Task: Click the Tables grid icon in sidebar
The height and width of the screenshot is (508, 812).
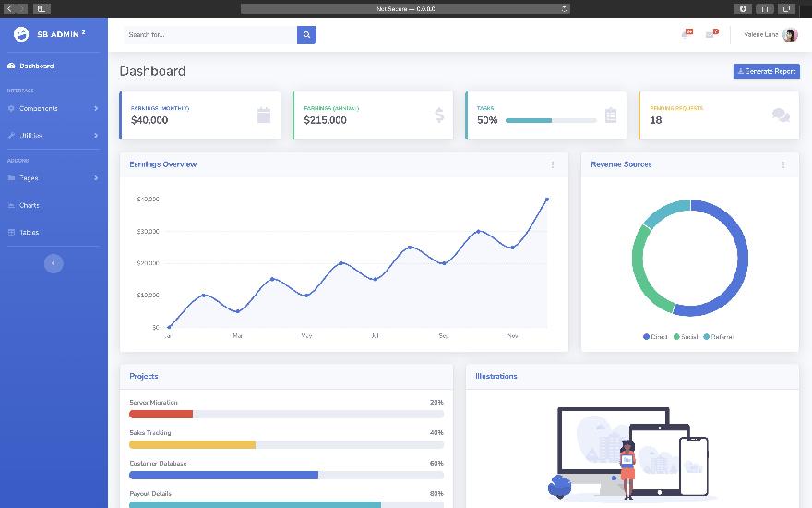Action: coord(11,232)
